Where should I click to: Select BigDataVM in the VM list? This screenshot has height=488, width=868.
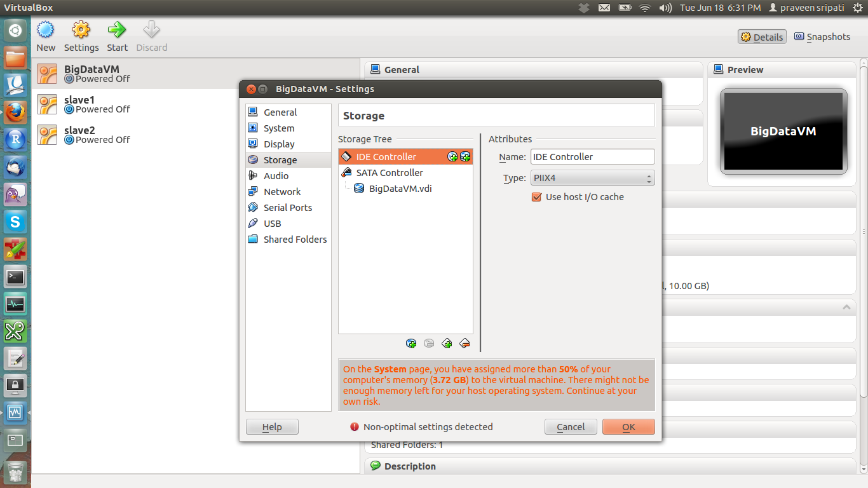pos(196,74)
